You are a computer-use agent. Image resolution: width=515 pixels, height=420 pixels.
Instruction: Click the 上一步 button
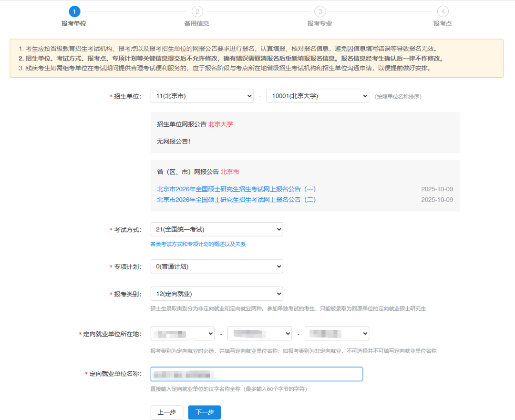pos(166,412)
